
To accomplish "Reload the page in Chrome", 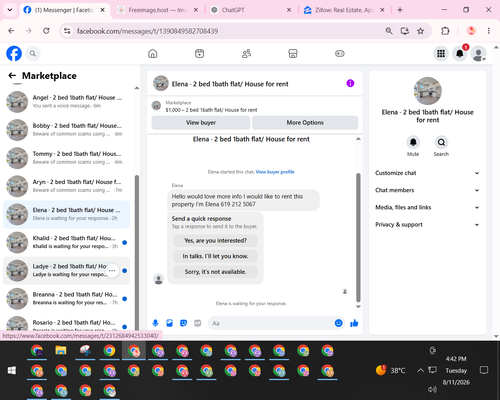I will (x=46, y=31).
